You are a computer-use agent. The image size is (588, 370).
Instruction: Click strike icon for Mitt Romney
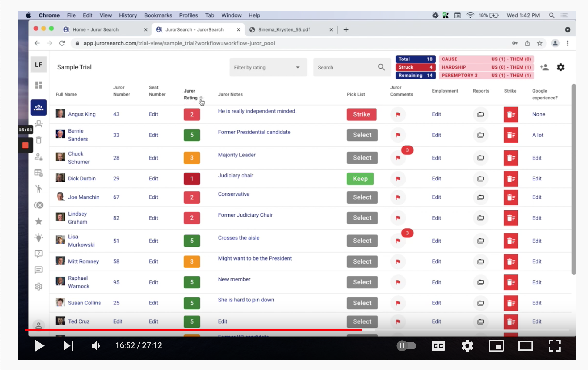tap(511, 261)
